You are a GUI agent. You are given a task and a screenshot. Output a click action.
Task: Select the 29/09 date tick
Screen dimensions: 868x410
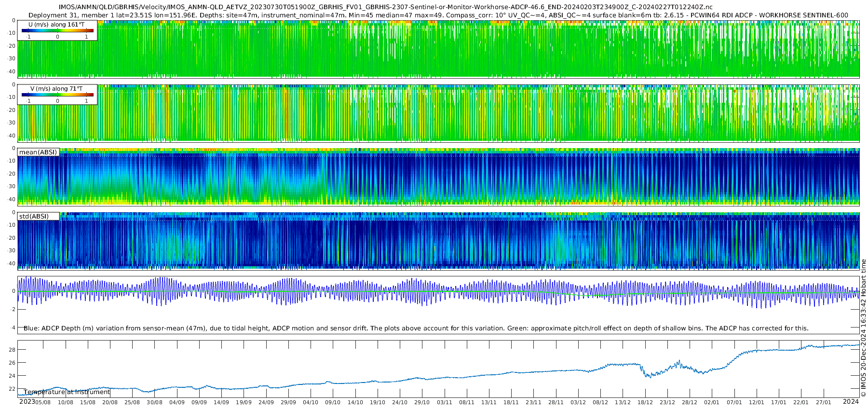click(288, 402)
